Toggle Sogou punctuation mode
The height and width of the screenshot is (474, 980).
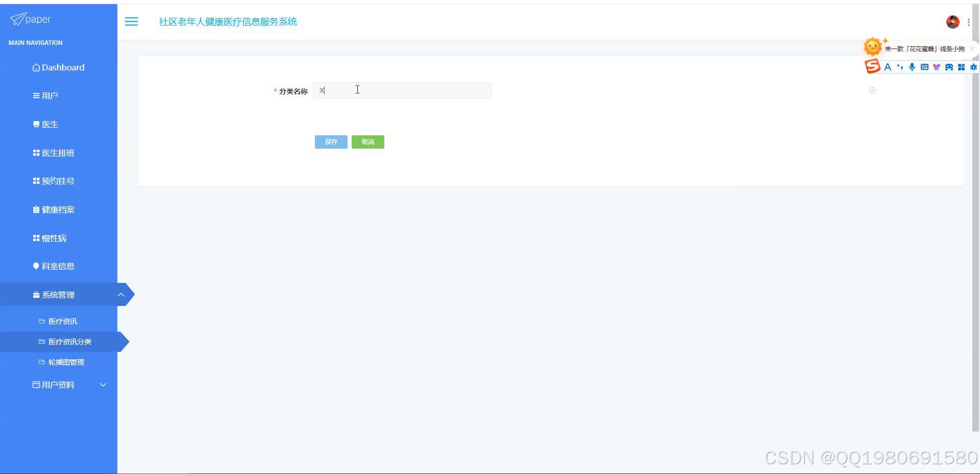(900, 67)
